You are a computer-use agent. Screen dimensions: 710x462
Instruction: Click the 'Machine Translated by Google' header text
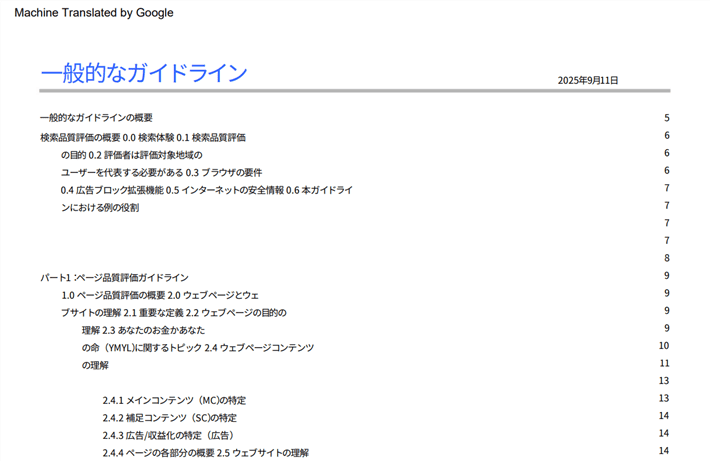coord(94,13)
